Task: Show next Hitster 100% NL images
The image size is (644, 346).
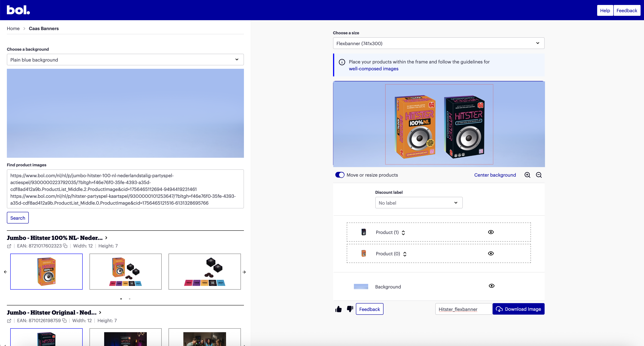Action: point(244,272)
